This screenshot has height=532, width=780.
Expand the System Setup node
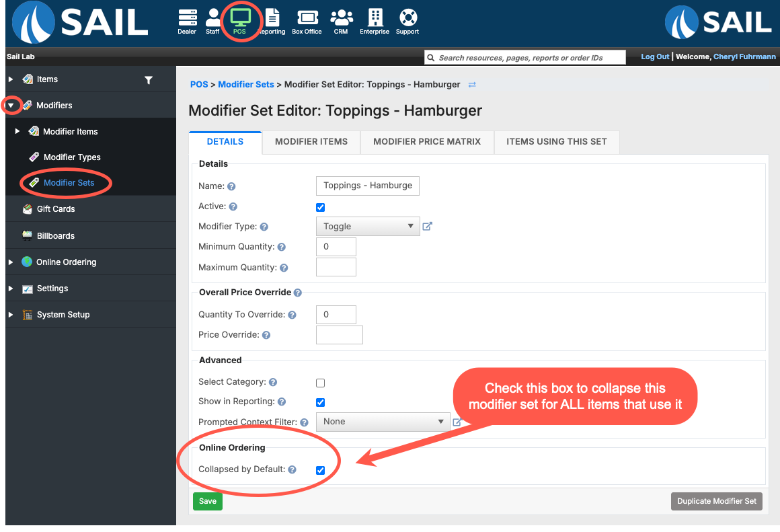point(11,315)
